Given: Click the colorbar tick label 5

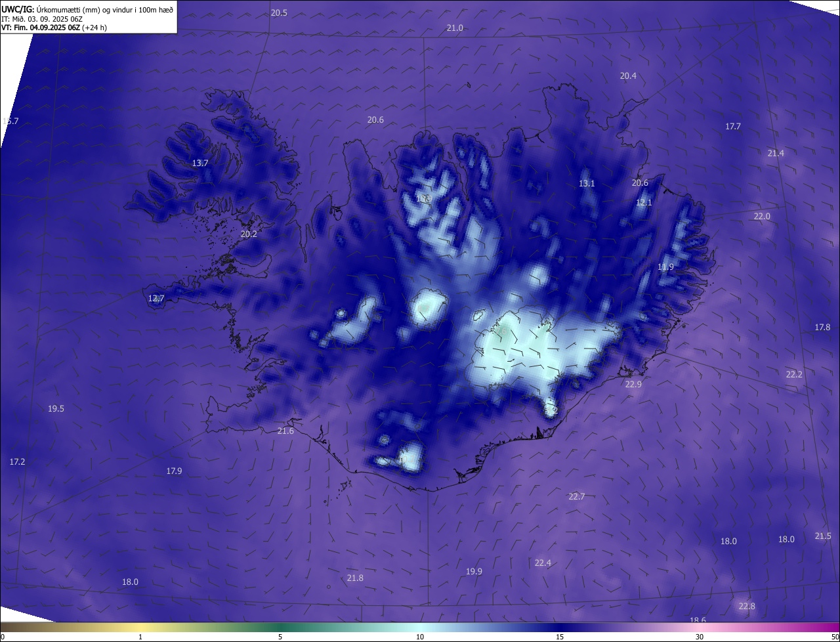Looking at the screenshot, I should (280, 637).
